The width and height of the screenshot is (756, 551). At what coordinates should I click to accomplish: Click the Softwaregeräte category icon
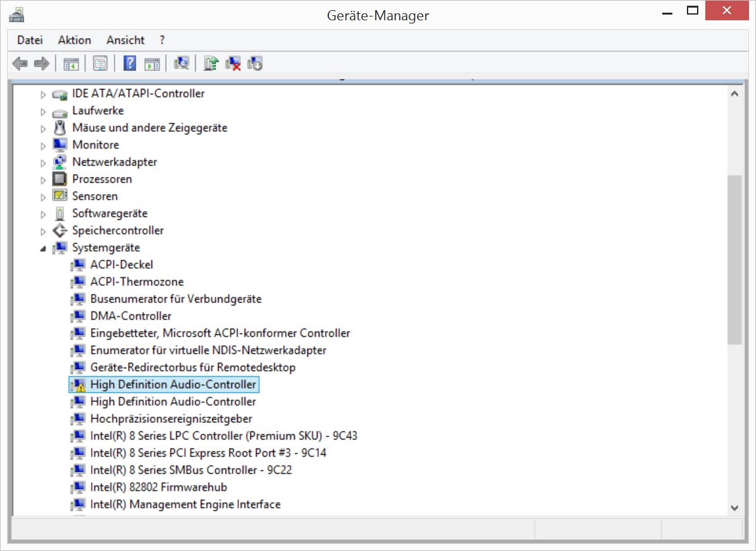pyautogui.click(x=60, y=213)
